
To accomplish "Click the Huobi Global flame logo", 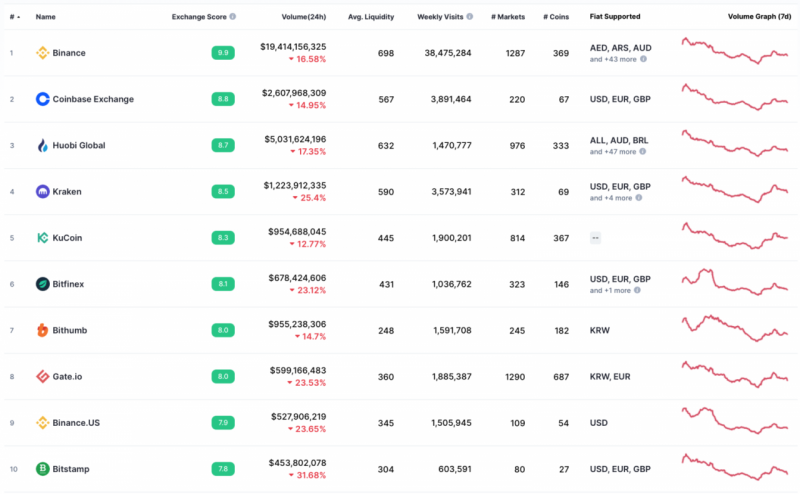I will coord(42,145).
